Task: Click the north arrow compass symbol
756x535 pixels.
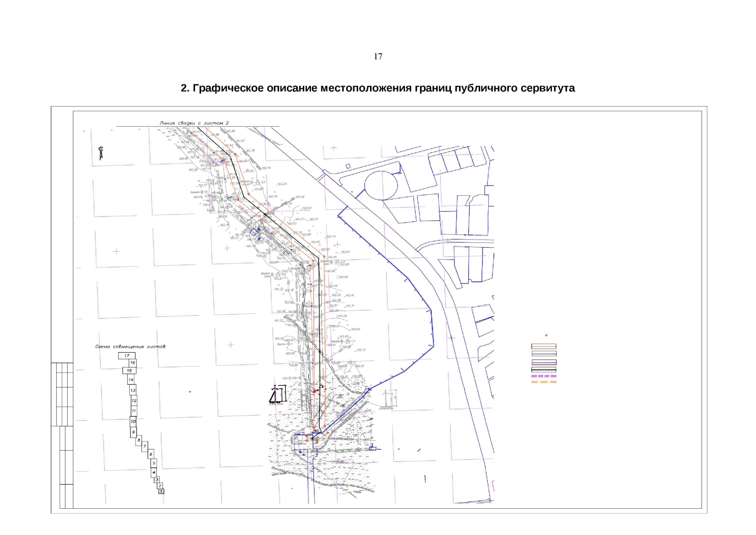Action: tap(101, 153)
